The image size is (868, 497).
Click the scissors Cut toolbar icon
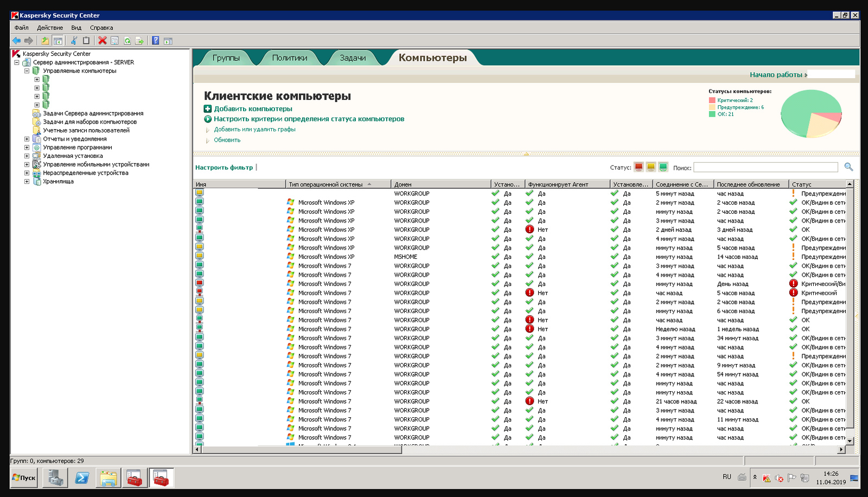pos(74,41)
